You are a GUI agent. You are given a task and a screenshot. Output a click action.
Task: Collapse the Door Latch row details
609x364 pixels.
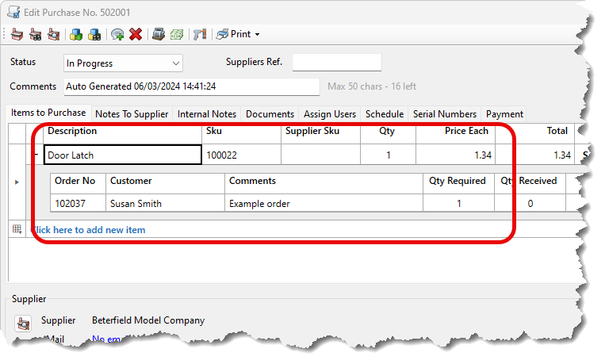coord(36,155)
